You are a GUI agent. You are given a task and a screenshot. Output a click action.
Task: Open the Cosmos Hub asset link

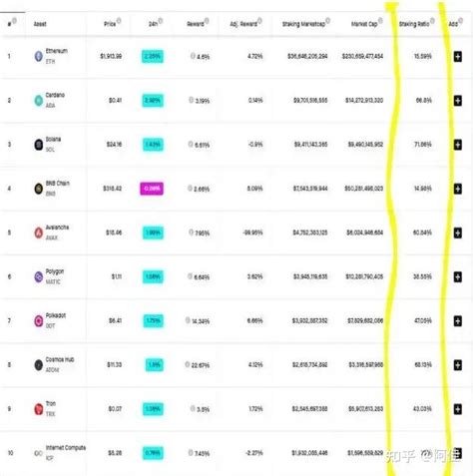point(60,359)
